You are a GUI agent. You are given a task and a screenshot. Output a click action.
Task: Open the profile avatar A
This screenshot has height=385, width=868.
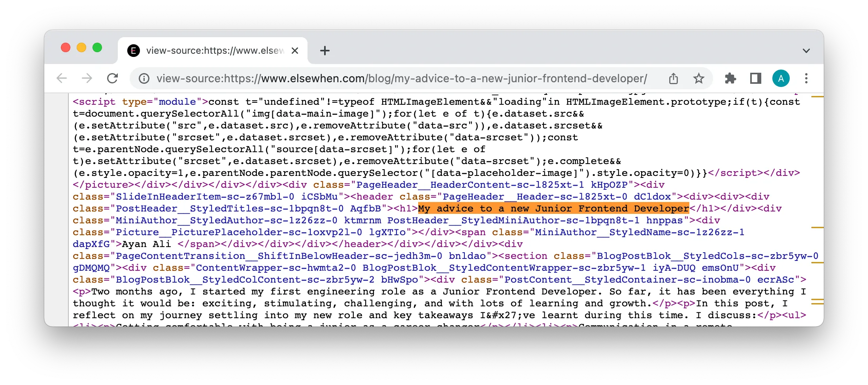pyautogui.click(x=781, y=78)
